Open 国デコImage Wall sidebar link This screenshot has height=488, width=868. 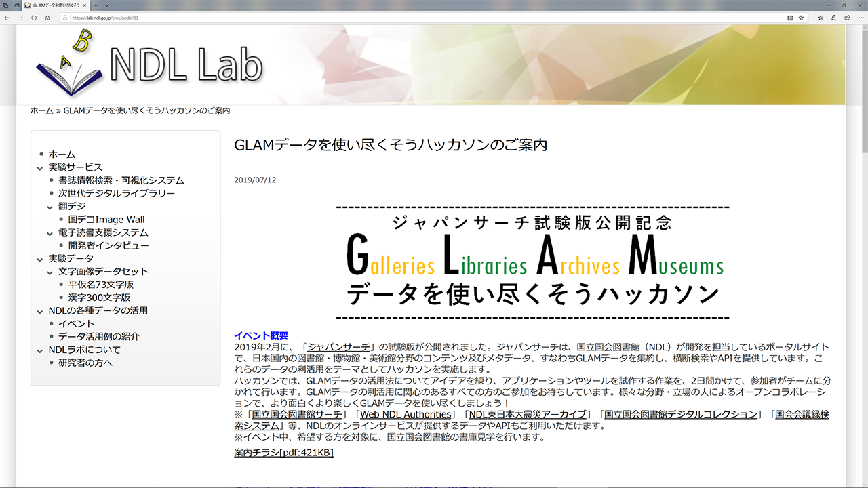click(x=106, y=220)
